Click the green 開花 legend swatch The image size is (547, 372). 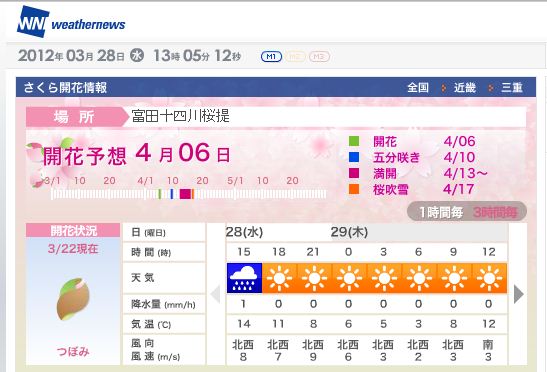[x=354, y=141]
